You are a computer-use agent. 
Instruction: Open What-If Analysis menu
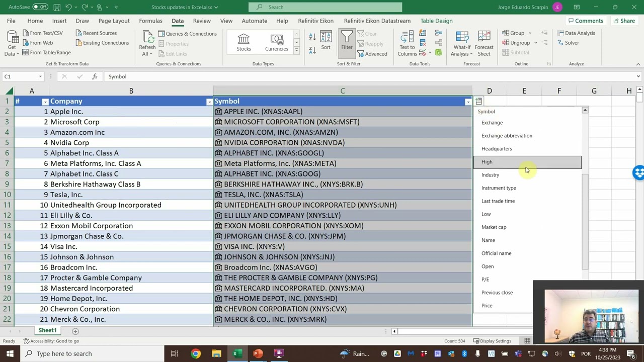click(461, 43)
